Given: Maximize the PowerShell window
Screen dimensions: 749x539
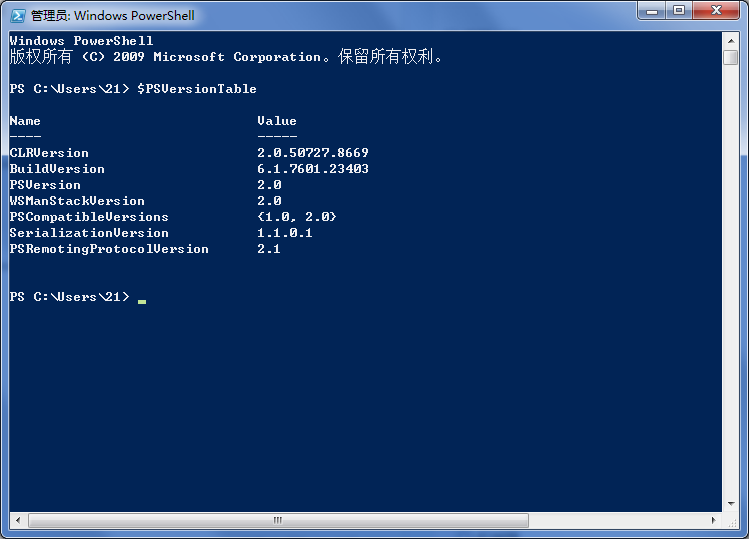Looking at the screenshot, I should [679, 11].
